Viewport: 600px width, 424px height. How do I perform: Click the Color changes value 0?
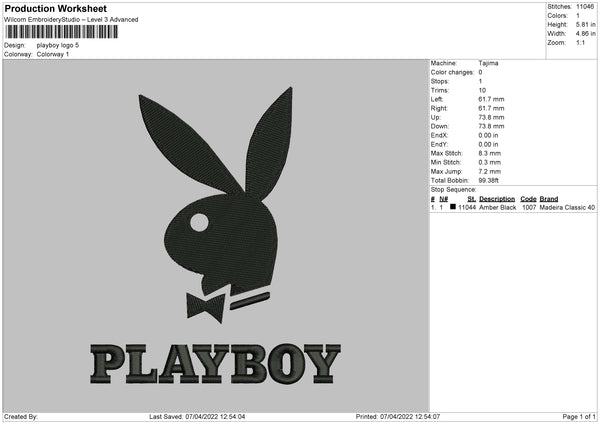[480, 72]
